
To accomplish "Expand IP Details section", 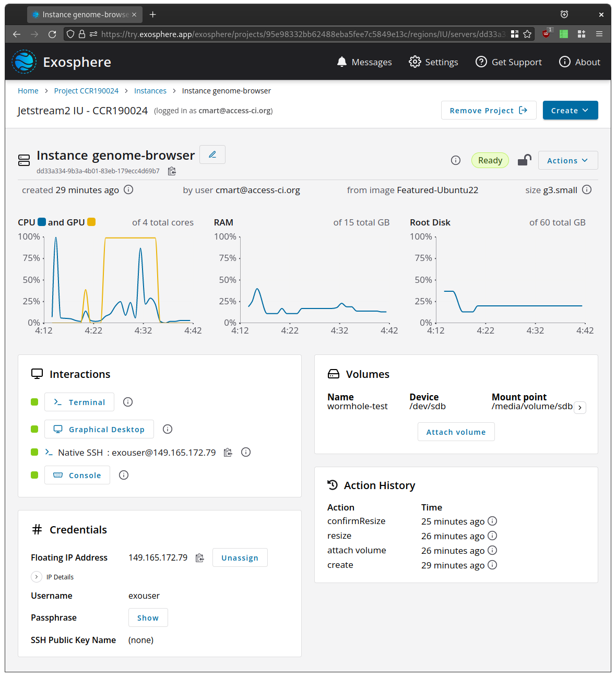I will point(37,577).
